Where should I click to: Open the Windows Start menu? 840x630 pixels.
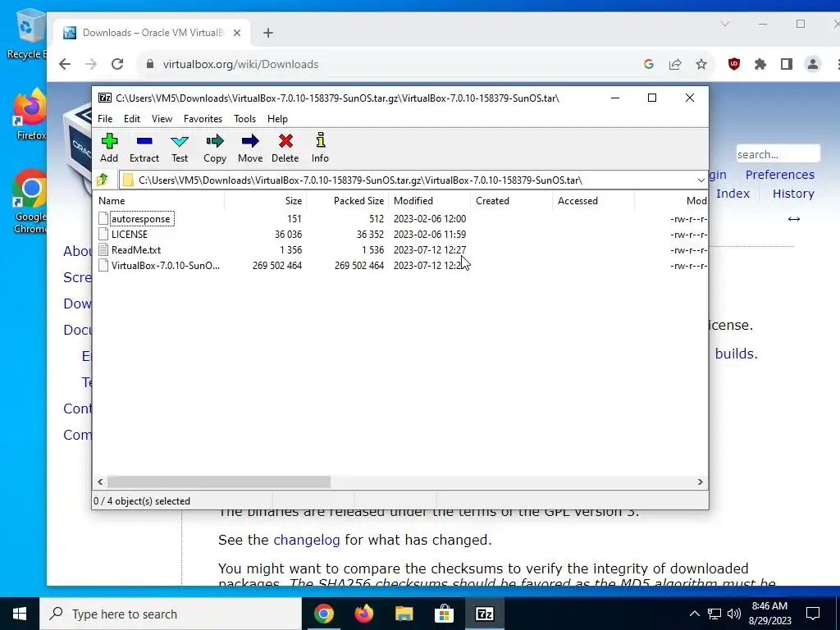(20, 614)
